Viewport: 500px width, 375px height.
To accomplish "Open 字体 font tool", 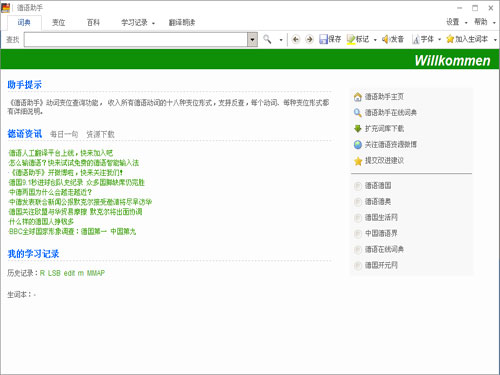I will [x=416, y=39].
